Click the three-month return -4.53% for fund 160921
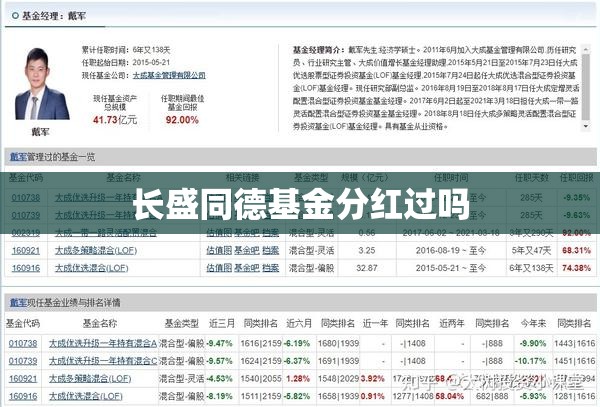This screenshot has height=407, width=600. coord(219,379)
